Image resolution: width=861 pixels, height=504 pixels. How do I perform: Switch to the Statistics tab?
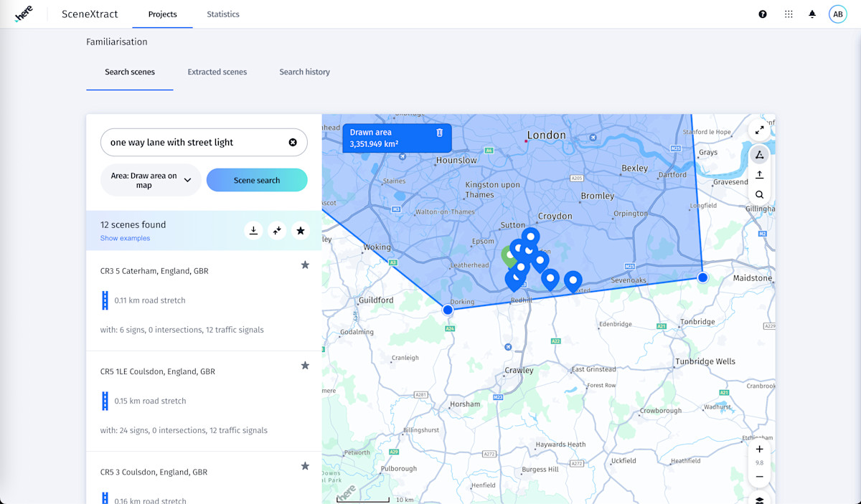(x=223, y=14)
